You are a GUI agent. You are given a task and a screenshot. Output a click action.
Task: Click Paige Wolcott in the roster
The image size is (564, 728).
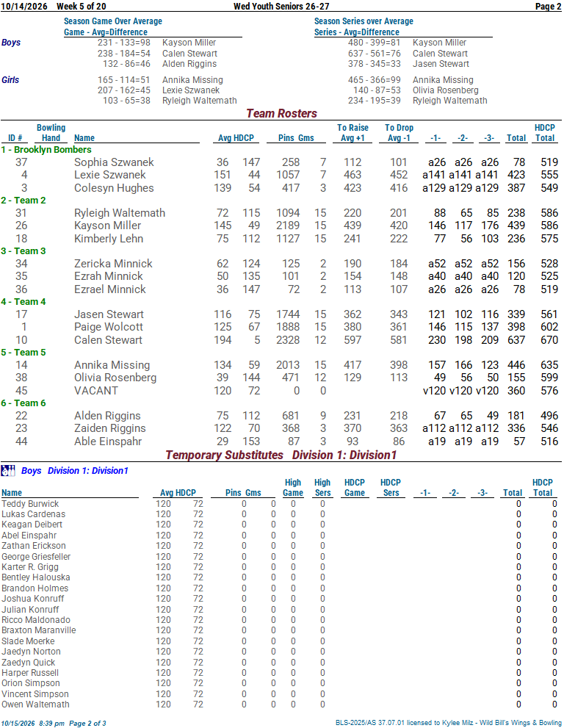109,326
